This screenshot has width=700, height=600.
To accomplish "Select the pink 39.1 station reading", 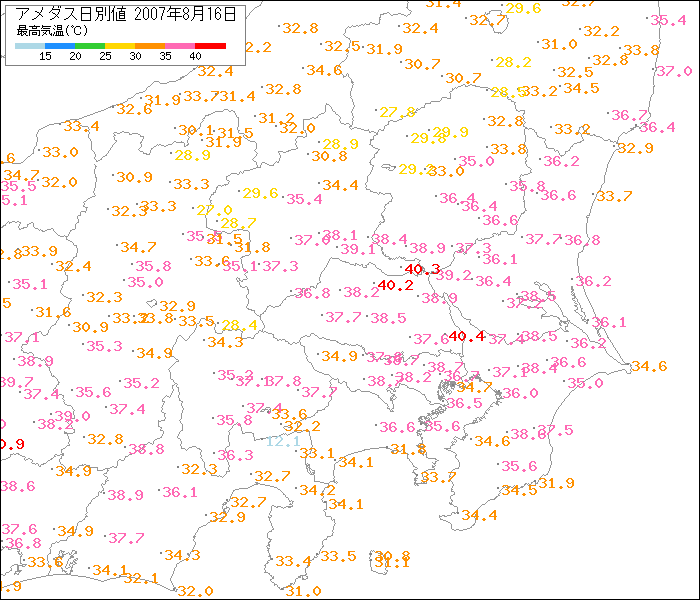I will click(357, 249).
